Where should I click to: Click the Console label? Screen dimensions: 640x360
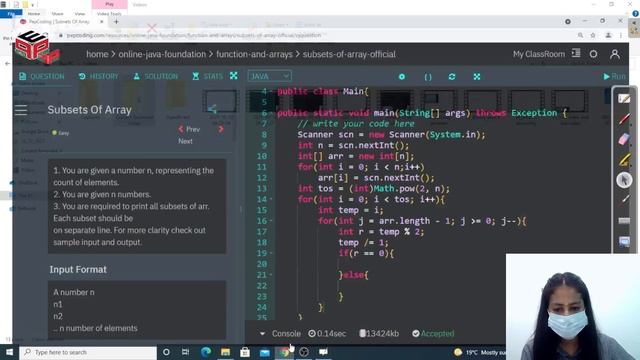click(286, 333)
